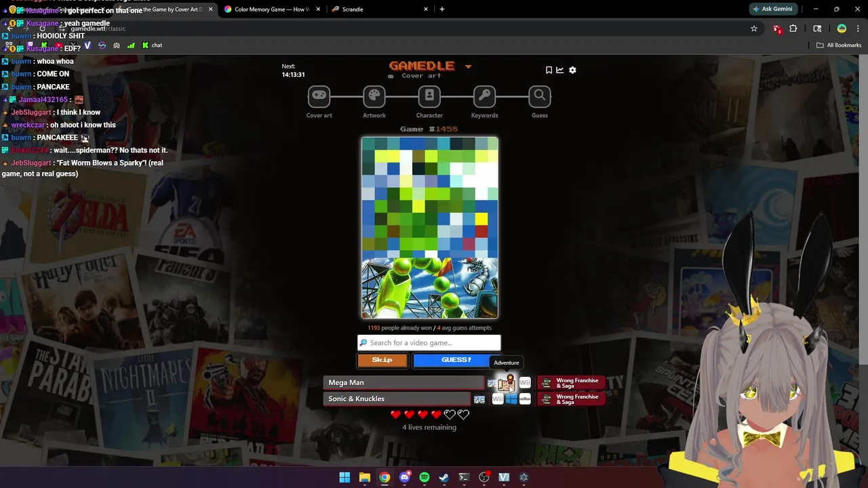
Task: Click the Wii platform icon in Mega Man row
Action: tap(525, 383)
